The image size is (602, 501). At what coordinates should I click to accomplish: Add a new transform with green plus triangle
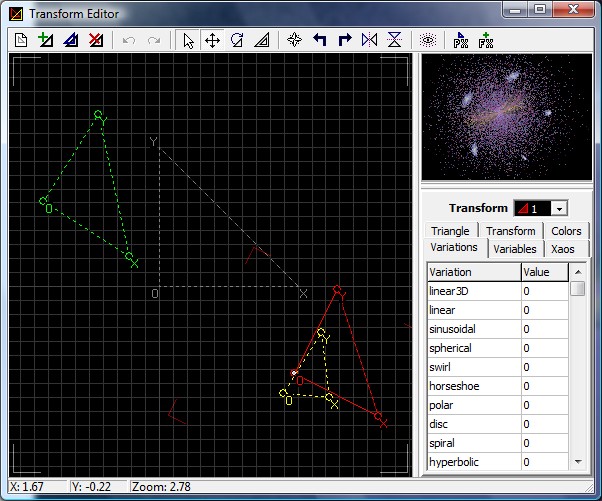46,41
